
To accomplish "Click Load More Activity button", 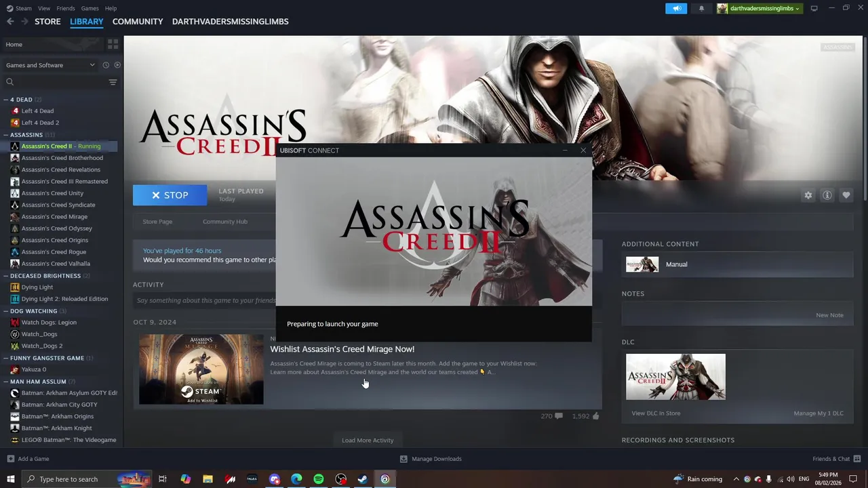I will pos(368,441).
